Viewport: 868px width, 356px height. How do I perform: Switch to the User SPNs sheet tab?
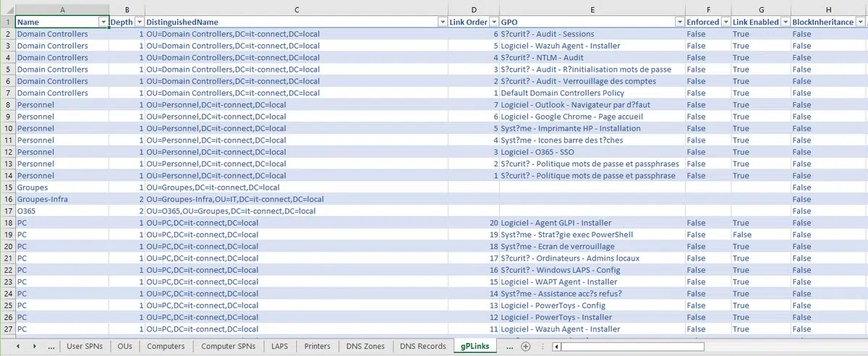pos(85,347)
